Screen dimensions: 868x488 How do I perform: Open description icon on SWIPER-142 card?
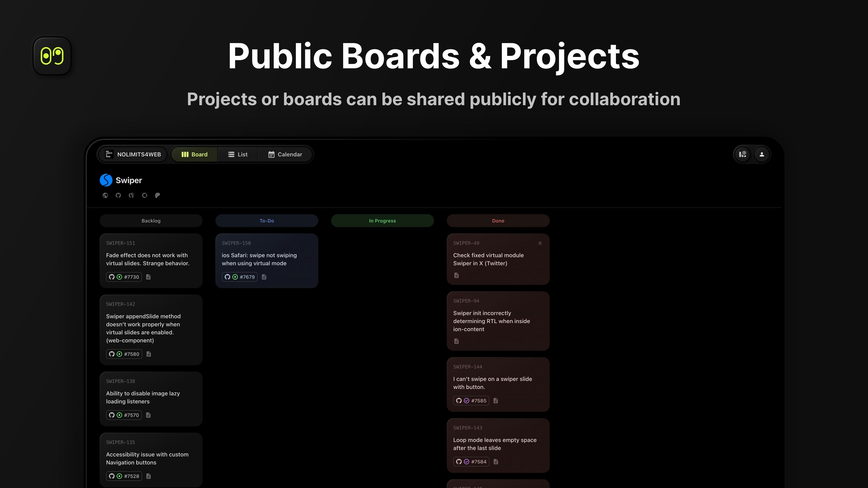(149, 354)
